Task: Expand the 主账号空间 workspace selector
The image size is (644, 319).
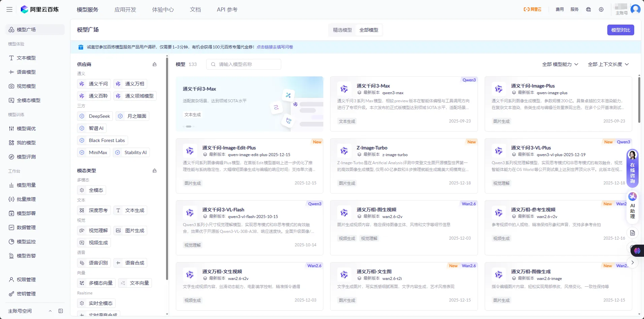Action: [x=30, y=311]
